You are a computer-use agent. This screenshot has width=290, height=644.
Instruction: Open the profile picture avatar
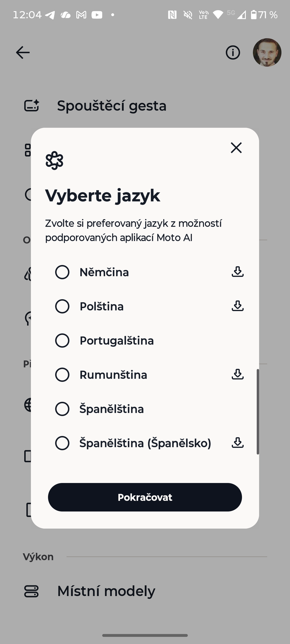tap(267, 52)
